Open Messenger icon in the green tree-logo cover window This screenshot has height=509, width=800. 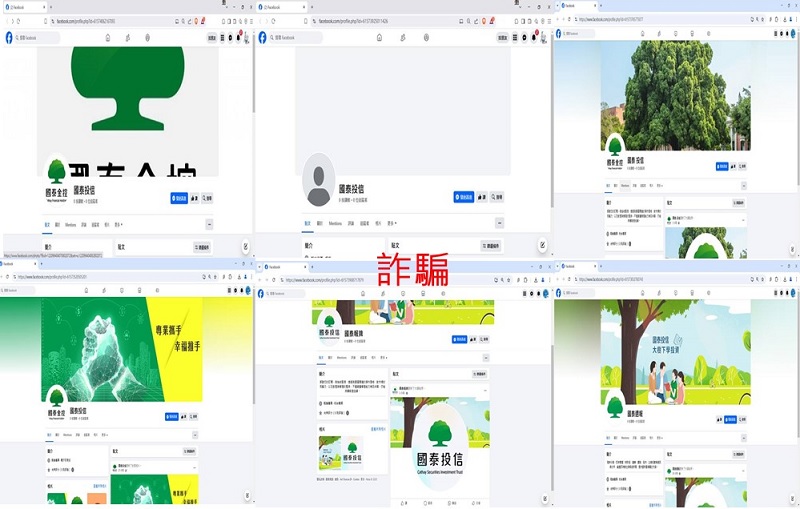[231, 38]
